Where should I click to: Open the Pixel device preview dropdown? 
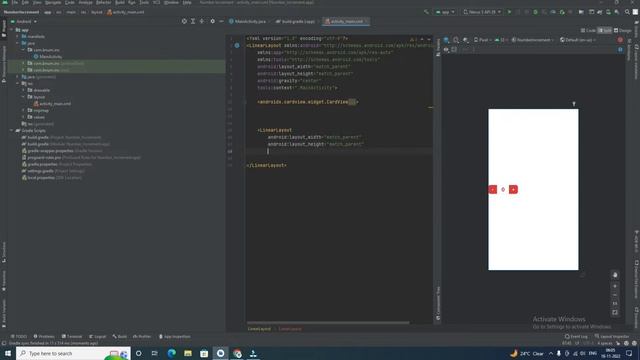pos(482,40)
